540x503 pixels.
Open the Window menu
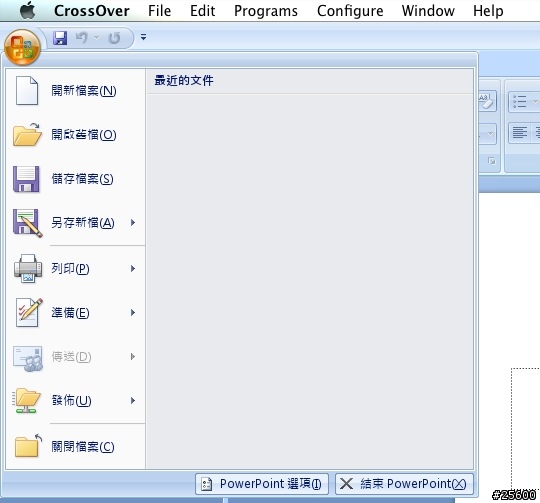tap(428, 11)
